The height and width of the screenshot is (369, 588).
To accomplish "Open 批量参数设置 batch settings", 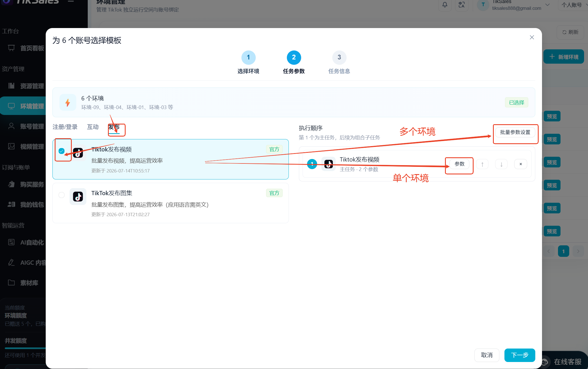I will (x=515, y=132).
